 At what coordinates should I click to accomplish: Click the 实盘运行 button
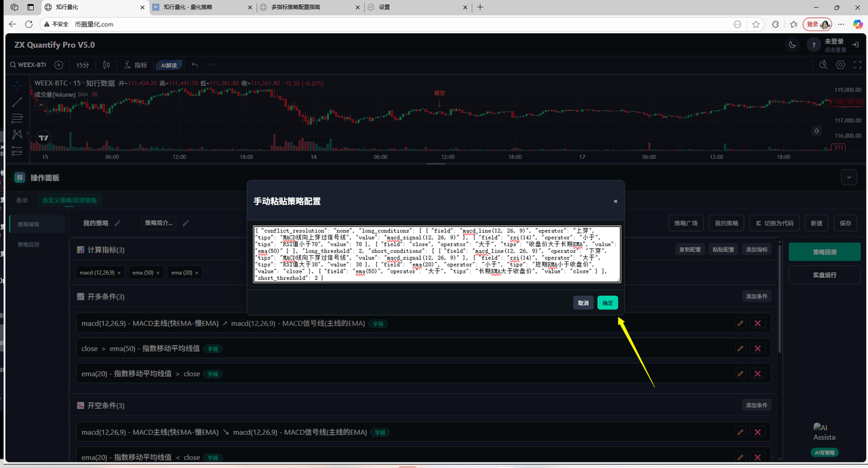coord(825,275)
